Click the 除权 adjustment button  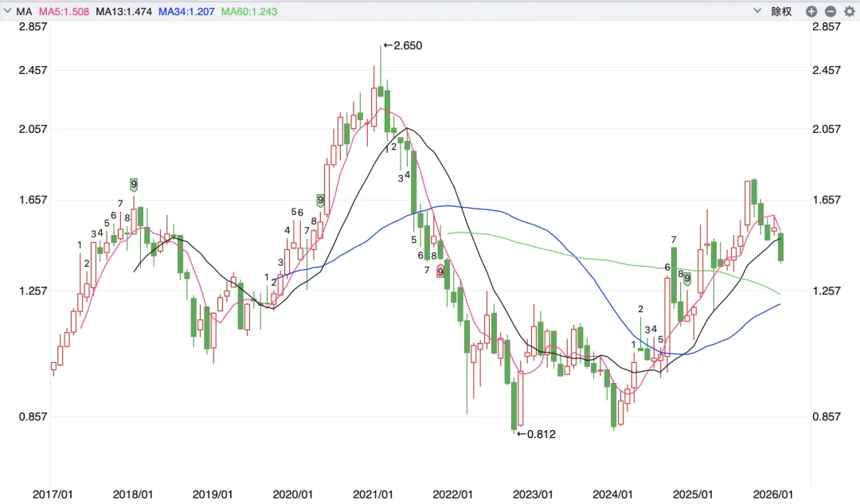[x=782, y=11]
